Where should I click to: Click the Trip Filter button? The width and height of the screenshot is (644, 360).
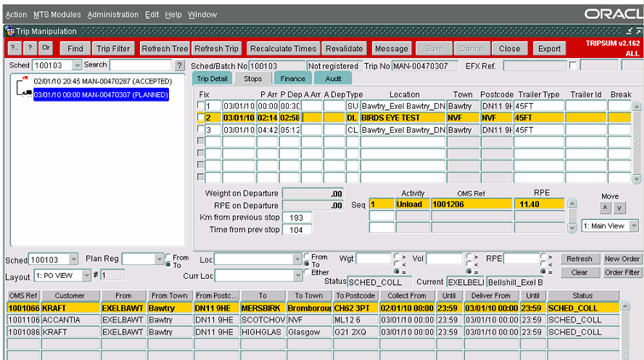[113, 49]
